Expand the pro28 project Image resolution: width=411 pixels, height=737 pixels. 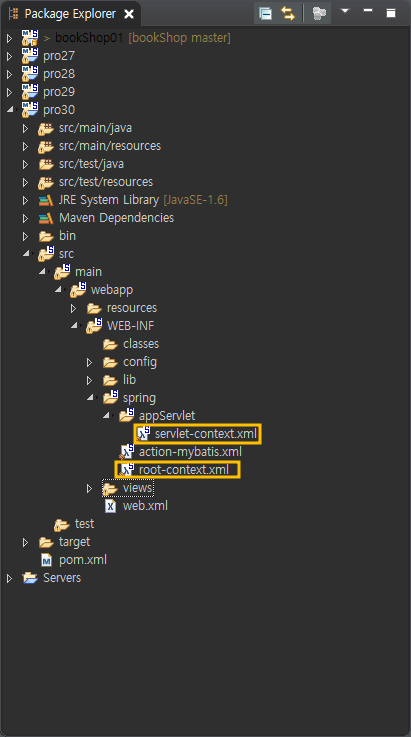[9, 74]
